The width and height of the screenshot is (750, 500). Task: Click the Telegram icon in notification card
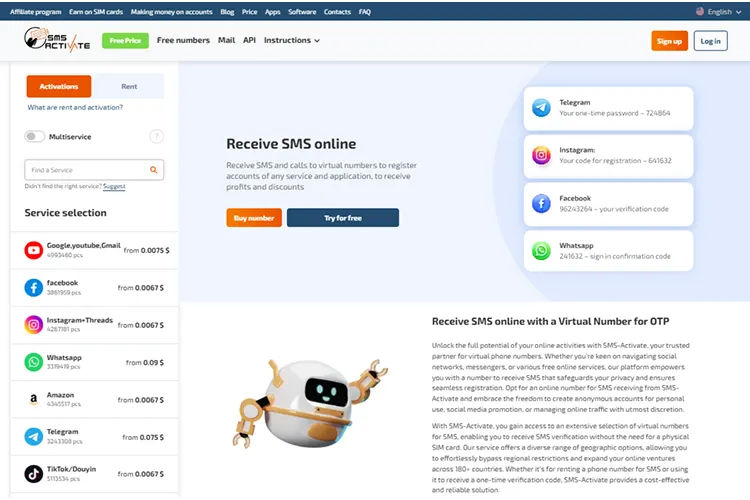[541, 108]
